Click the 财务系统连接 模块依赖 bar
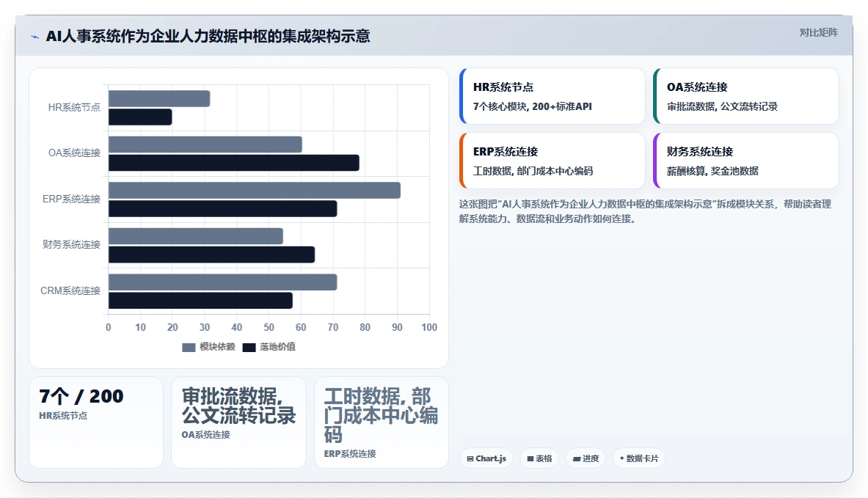The image size is (868, 498). point(196,236)
